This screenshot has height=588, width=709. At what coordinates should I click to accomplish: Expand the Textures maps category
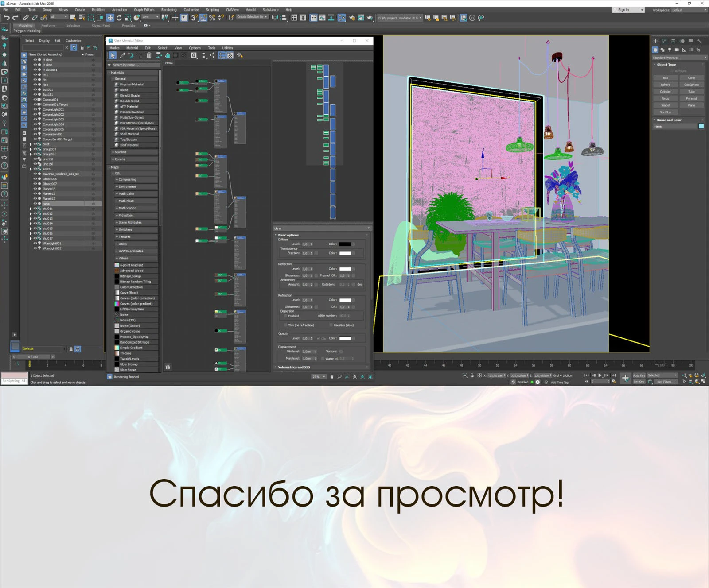(x=136, y=237)
